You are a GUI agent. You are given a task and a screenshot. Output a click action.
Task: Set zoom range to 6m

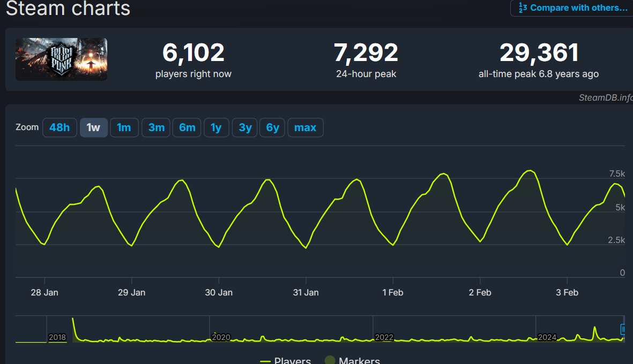[x=187, y=127]
